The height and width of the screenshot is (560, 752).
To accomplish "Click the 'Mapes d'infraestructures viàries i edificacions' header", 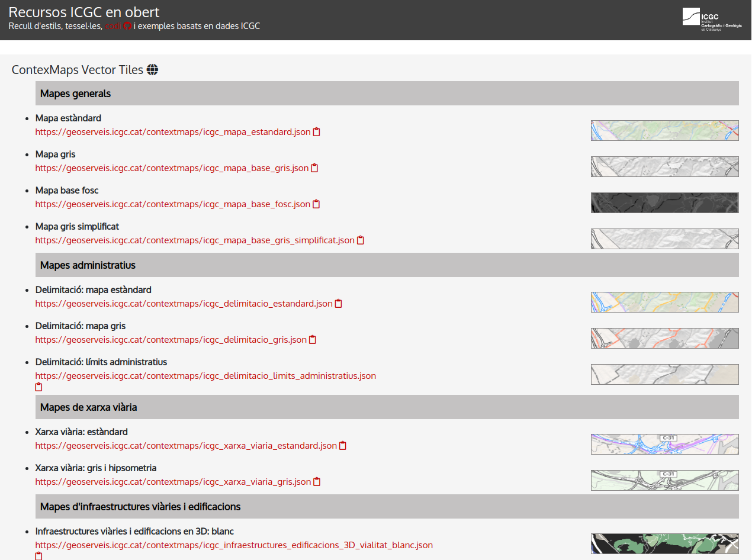I will (387, 507).
